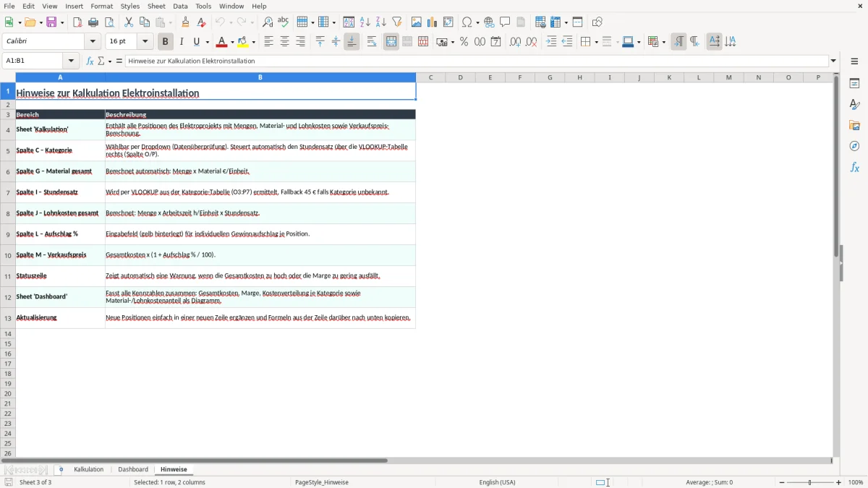868x488 pixels.
Task: Open Print Preview toggle
Action: [109, 22]
